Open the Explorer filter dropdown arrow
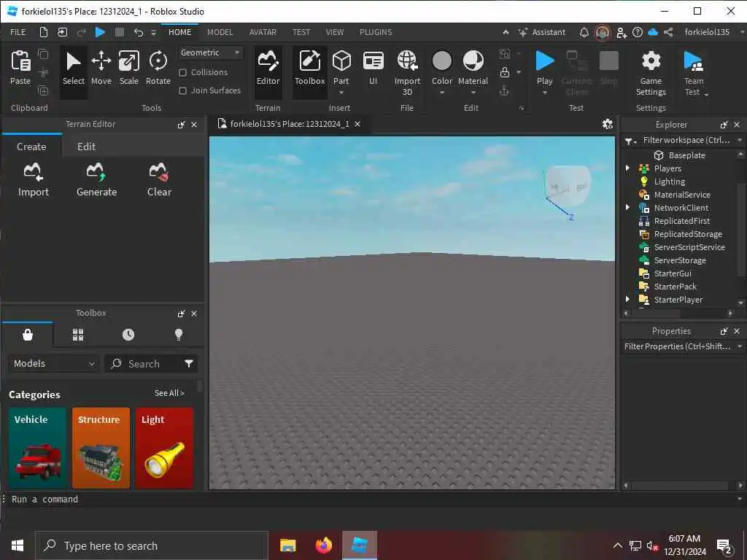 click(x=740, y=140)
